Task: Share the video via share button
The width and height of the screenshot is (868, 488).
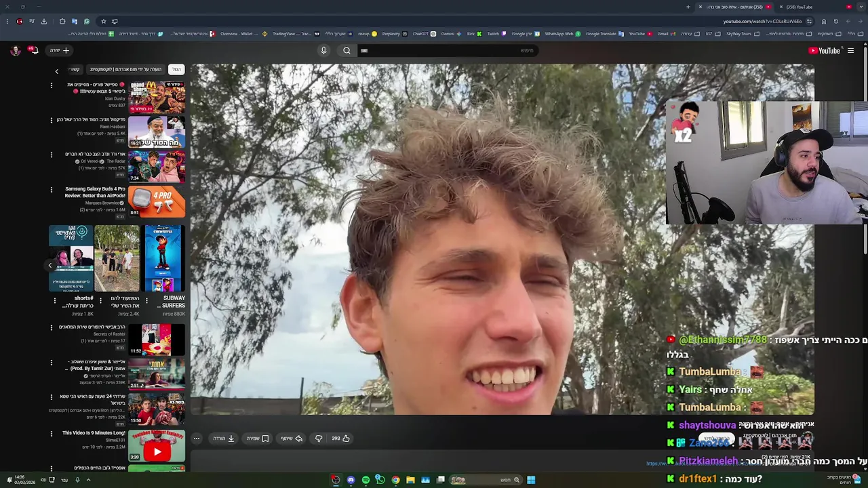Action: pos(292,439)
